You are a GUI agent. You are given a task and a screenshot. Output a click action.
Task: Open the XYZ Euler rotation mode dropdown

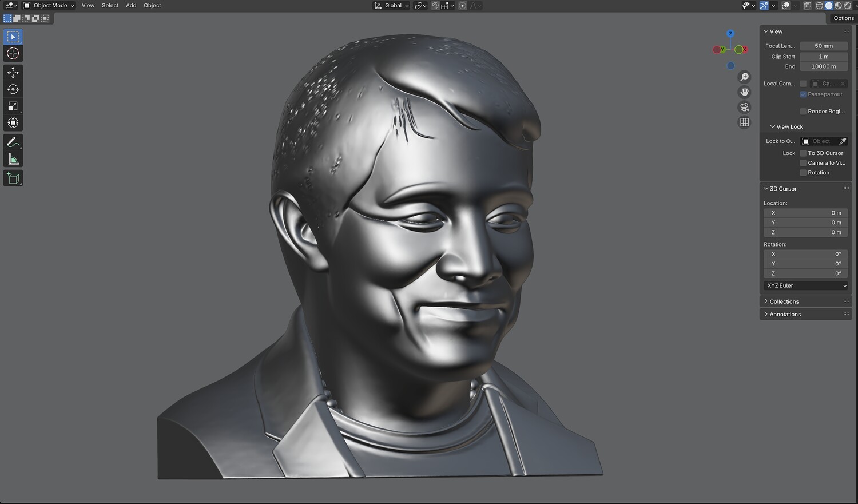(806, 286)
